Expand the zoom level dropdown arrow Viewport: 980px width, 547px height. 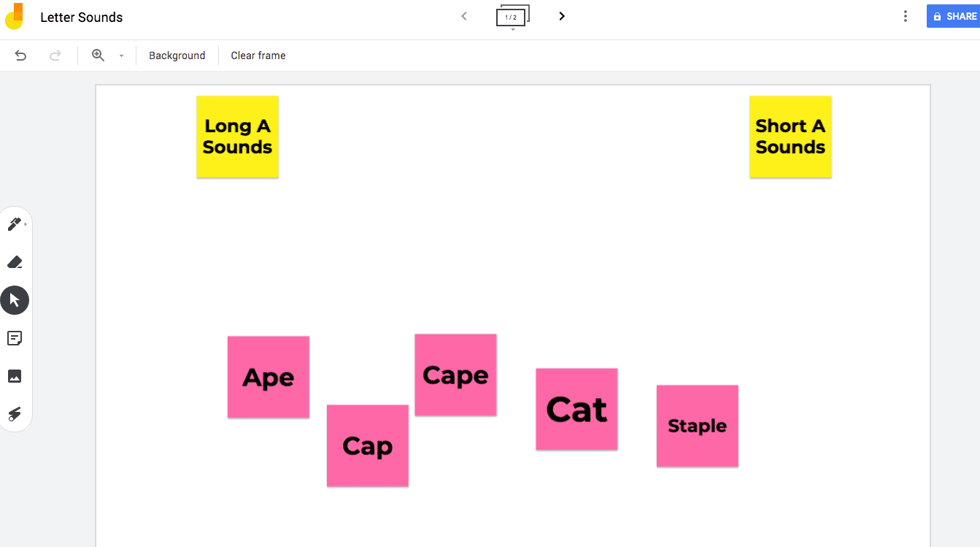tap(121, 56)
